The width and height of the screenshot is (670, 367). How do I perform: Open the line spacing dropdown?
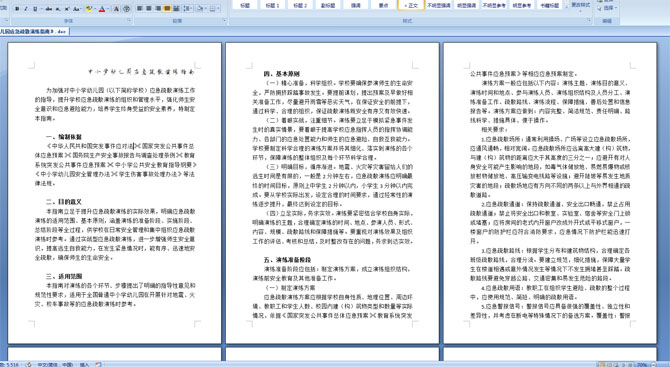point(188,9)
